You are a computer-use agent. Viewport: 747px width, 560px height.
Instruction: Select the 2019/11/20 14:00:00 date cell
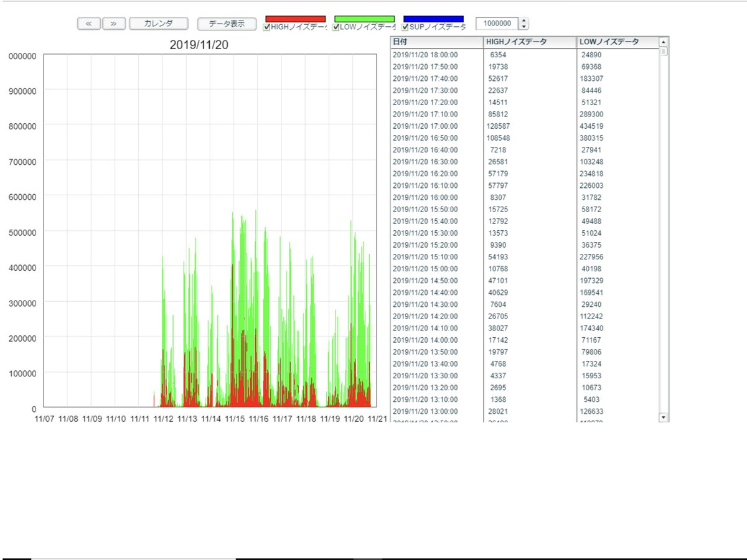tap(425, 340)
